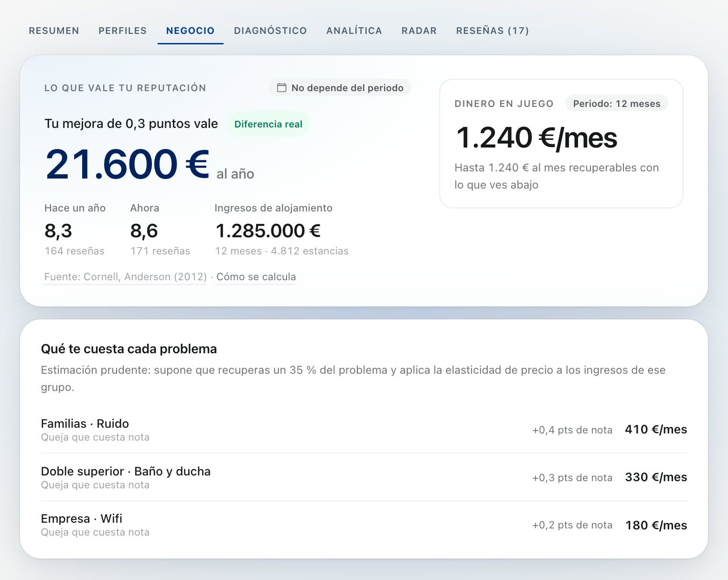Screen dimensions: 728x580
Task: Switch to the Perfiles tab
Action: (x=123, y=31)
